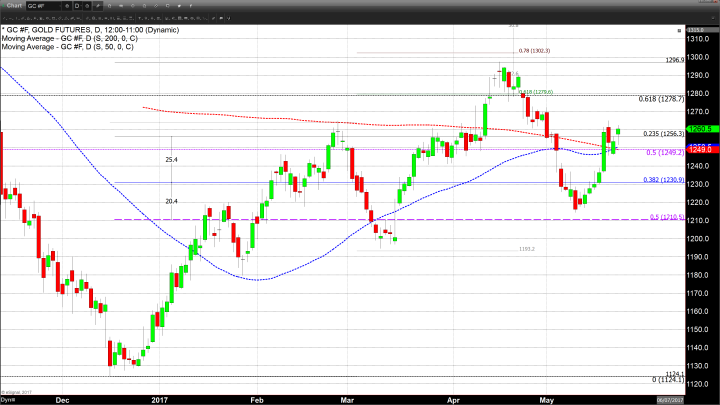The height and width of the screenshot is (405, 720).
Task: Click 1270.0 on the price axis
Action: pos(698,112)
